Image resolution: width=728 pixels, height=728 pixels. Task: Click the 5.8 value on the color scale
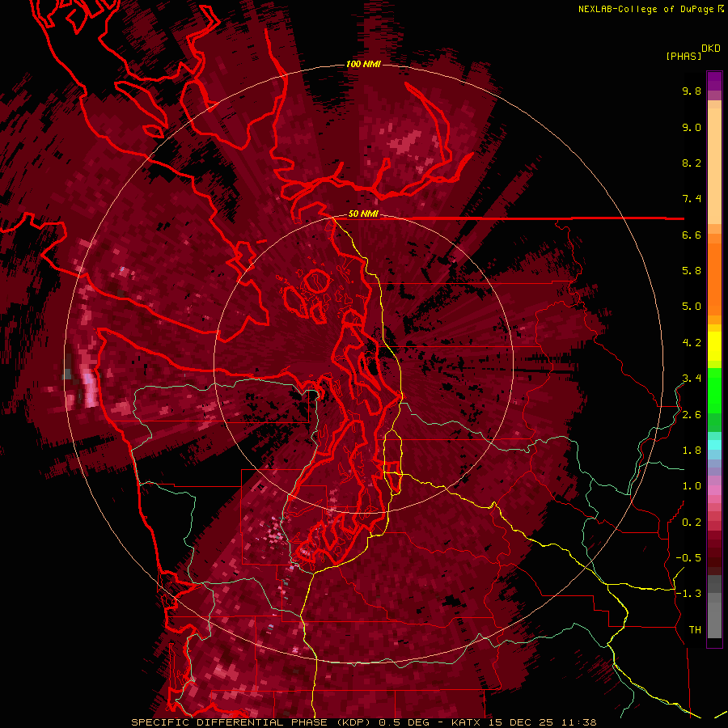(x=692, y=271)
